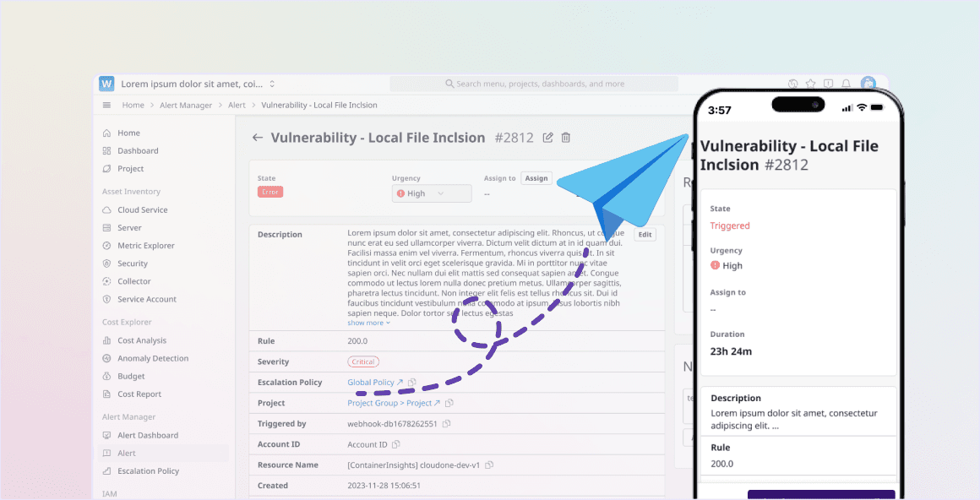This screenshot has width=980, height=500.
Task: Edit the alert title pencil icon
Action: click(548, 138)
